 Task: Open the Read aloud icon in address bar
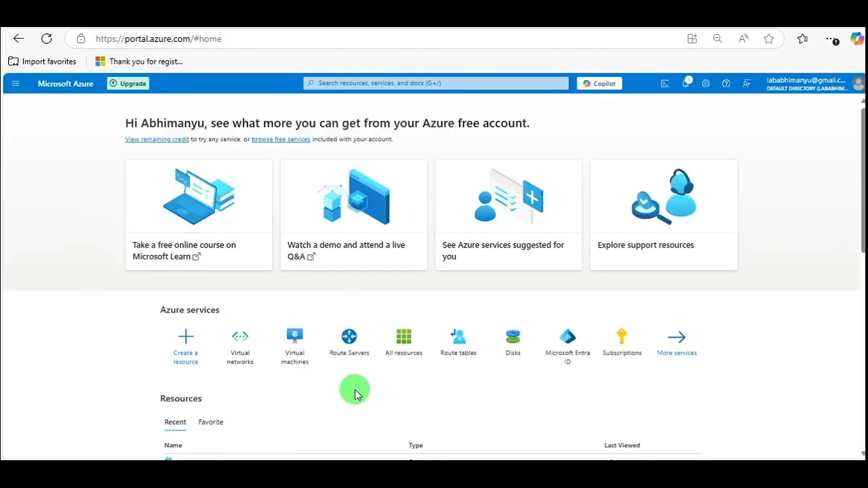pyautogui.click(x=743, y=39)
